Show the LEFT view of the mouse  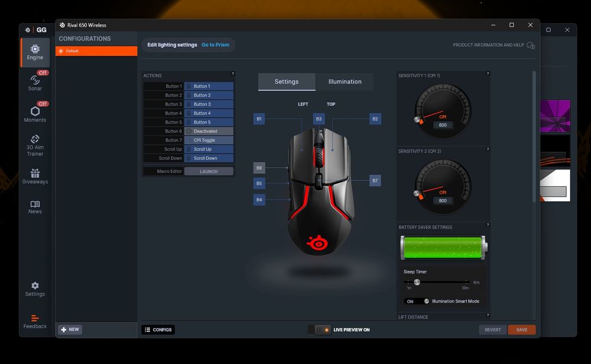tap(303, 104)
